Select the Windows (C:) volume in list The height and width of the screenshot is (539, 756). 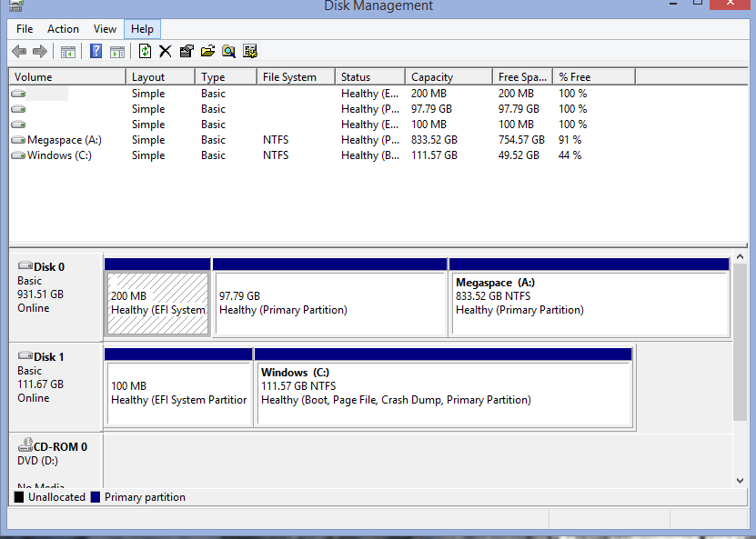pyautogui.click(x=59, y=155)
